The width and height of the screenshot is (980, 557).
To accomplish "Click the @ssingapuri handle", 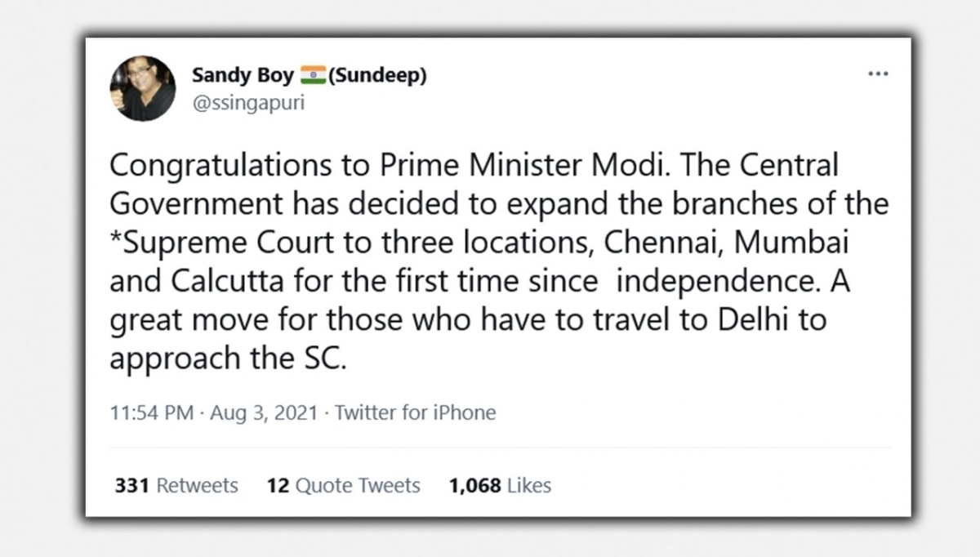I will tap(247, 105).
